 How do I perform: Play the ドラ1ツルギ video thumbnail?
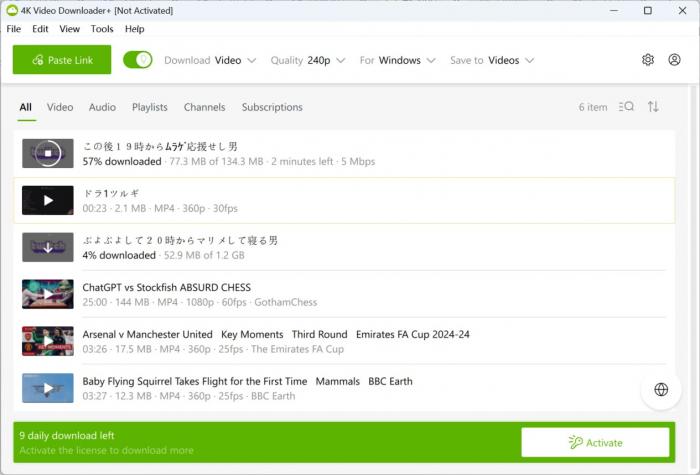point(48,200)
